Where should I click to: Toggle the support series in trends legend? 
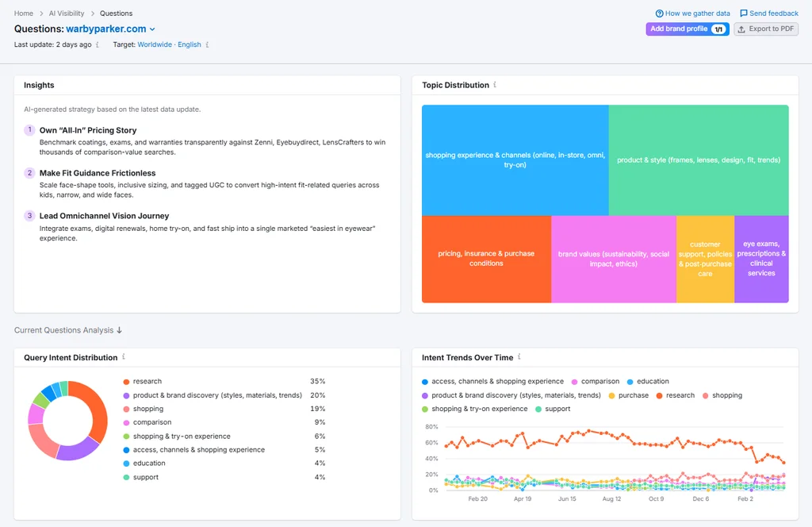click(x=553, y=409)
